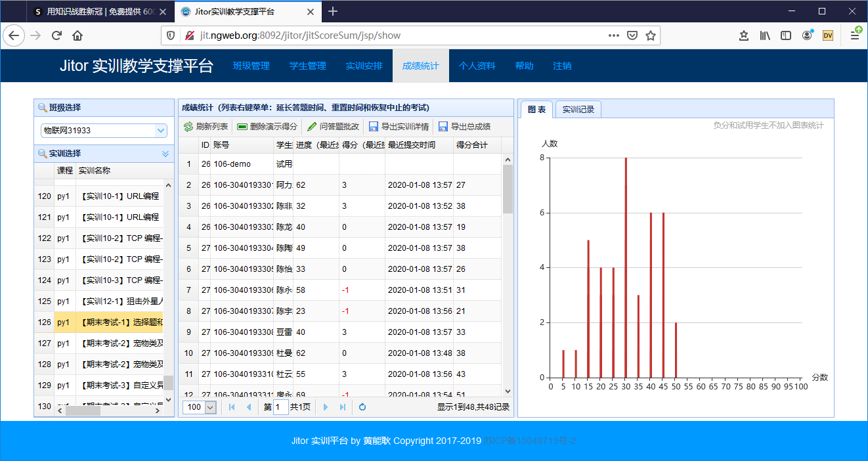The image size is (868, 461).
Task: Click the page number input field
Action: click(280, 407)
